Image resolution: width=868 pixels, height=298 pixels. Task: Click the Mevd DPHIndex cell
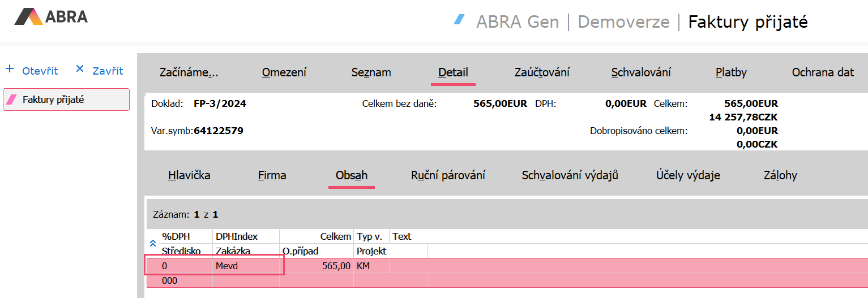tap(246, 266)
